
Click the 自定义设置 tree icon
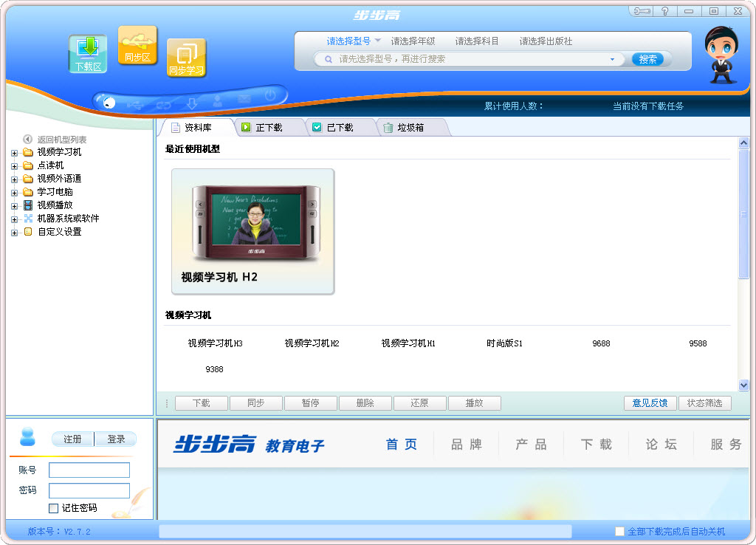coord(28,232)
